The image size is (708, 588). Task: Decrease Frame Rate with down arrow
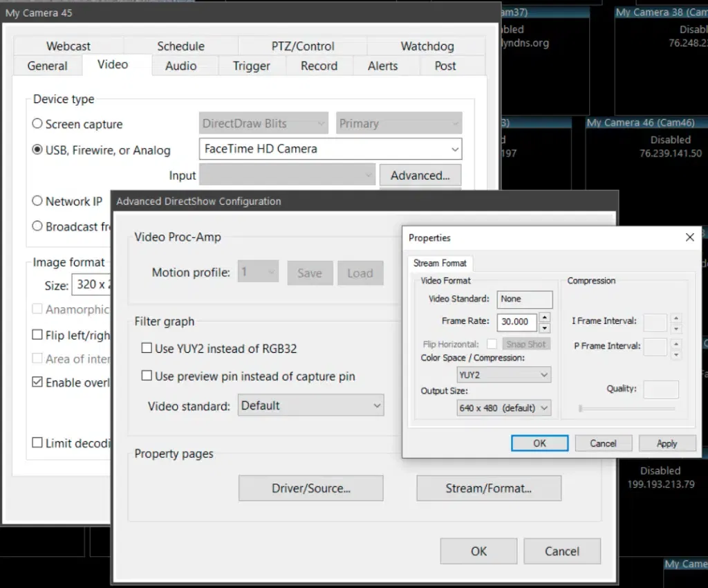545,327
